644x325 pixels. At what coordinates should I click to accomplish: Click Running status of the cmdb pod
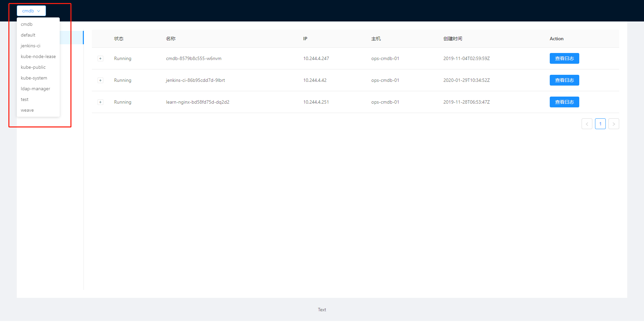[123, 58]
